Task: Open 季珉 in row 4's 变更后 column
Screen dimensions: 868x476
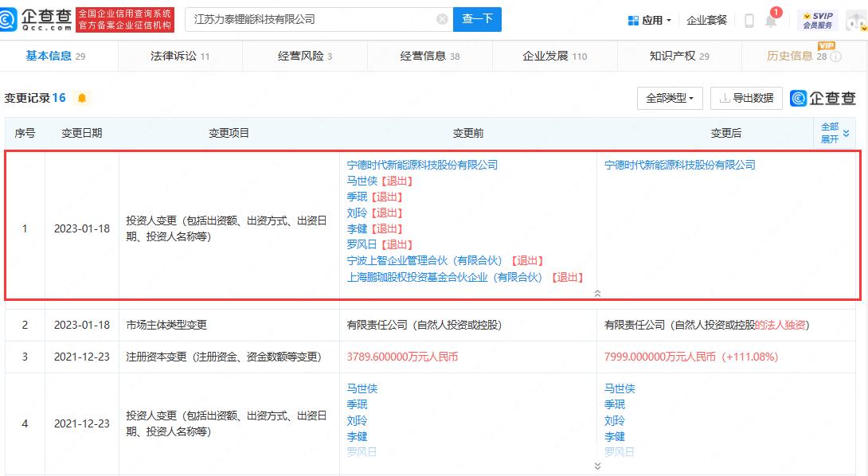Action: pyautogui.click(x=615, y=404)
